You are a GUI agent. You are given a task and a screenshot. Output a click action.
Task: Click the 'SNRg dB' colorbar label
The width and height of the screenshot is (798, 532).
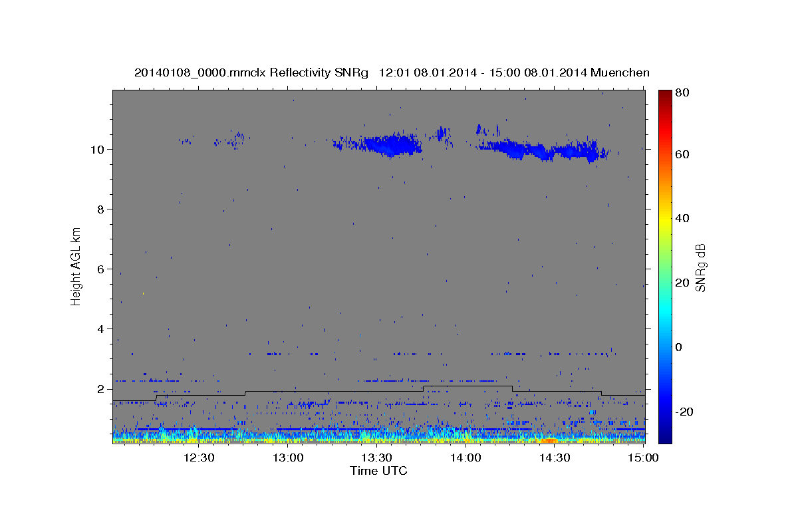pos(700,268)
